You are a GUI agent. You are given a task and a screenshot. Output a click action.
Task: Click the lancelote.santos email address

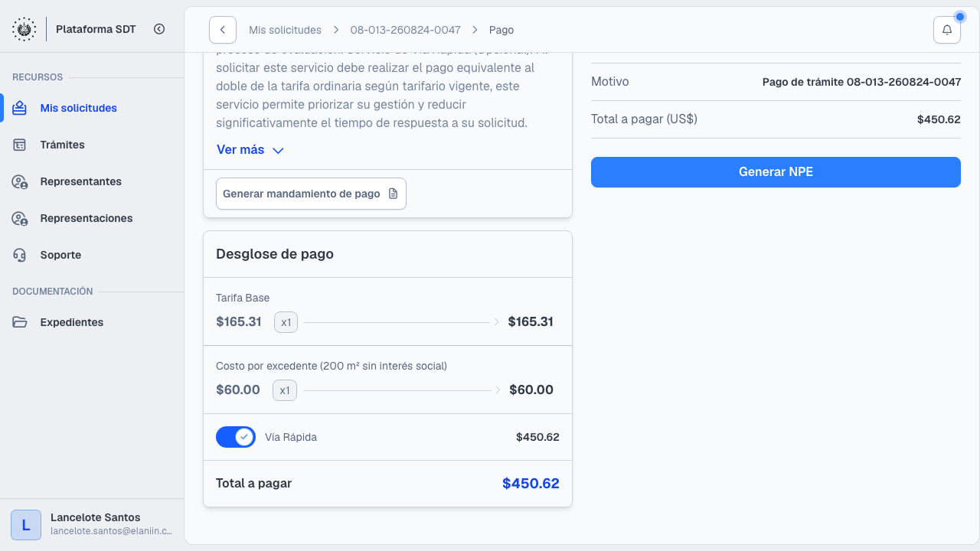[111, 530]
